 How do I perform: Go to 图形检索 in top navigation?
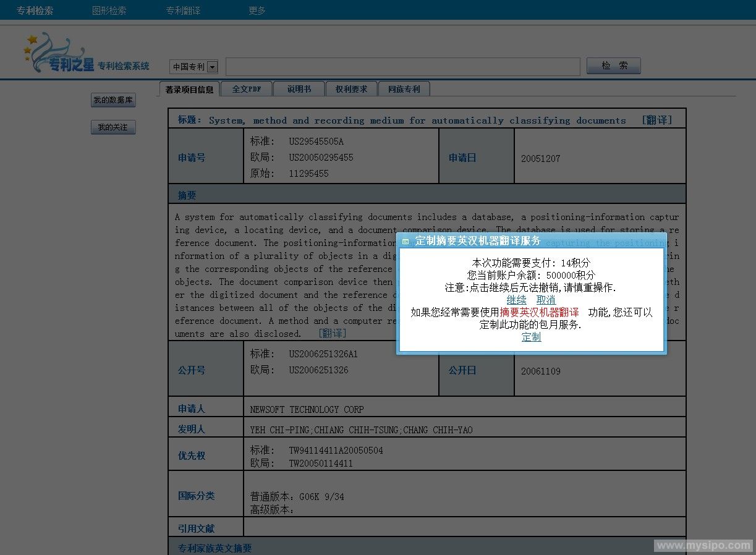pyautogui.click(x=109, y=11)
